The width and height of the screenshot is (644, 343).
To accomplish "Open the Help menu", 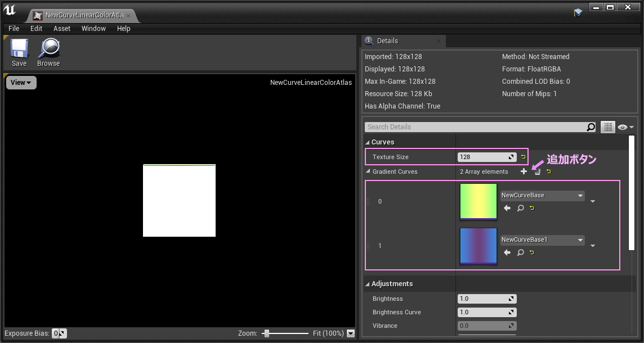I will (124, 28).
